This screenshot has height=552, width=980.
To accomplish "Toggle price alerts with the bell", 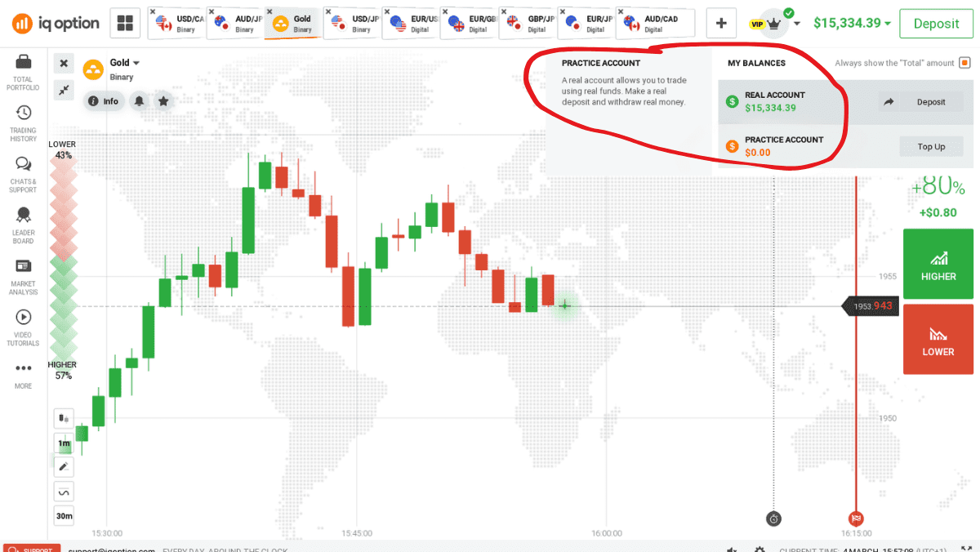I will tap(140, 101).
